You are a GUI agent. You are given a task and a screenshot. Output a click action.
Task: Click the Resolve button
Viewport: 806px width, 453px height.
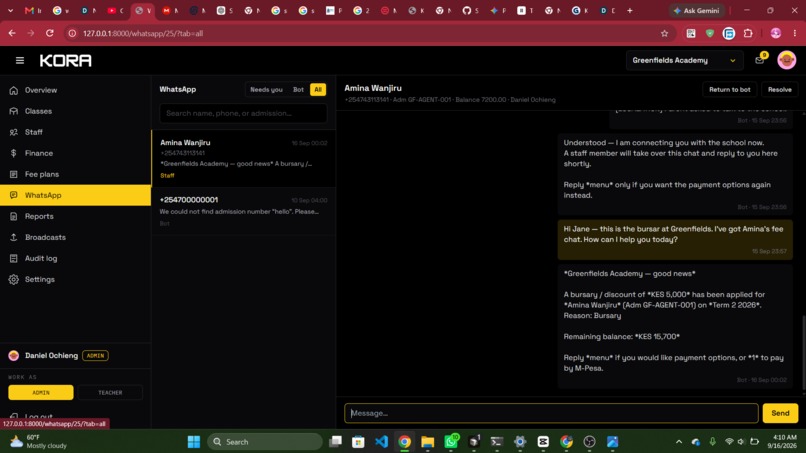(779, 89)
